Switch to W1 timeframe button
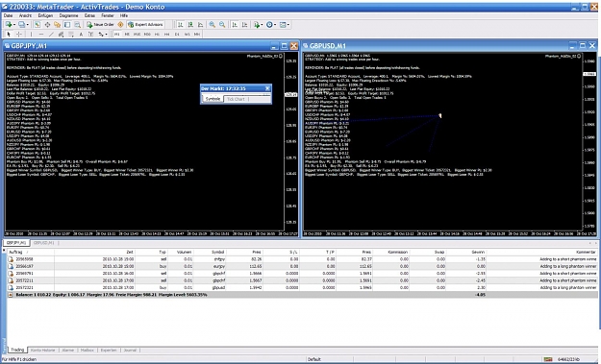 point(188,34)
